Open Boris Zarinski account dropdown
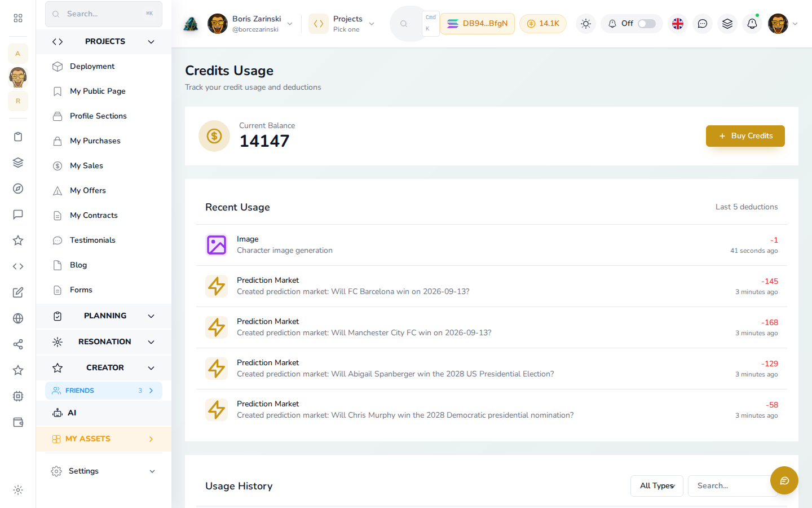 tap(250, 24)
